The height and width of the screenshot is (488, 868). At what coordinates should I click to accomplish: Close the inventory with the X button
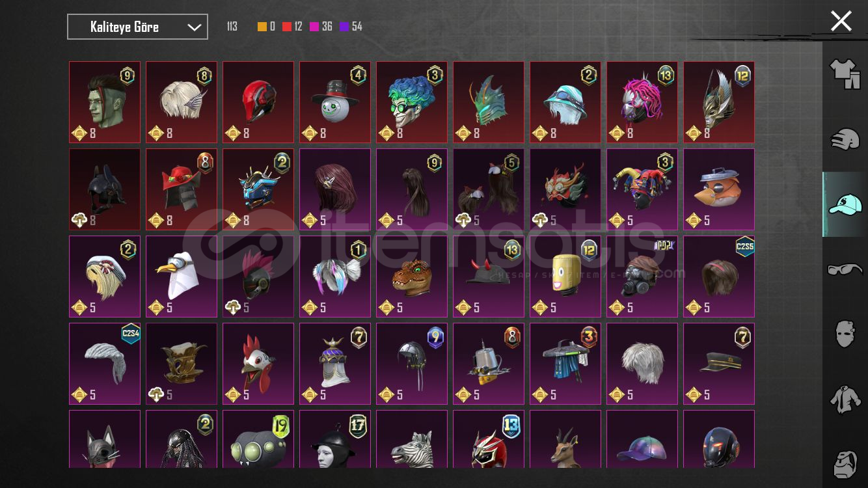[x=841, y=21]
